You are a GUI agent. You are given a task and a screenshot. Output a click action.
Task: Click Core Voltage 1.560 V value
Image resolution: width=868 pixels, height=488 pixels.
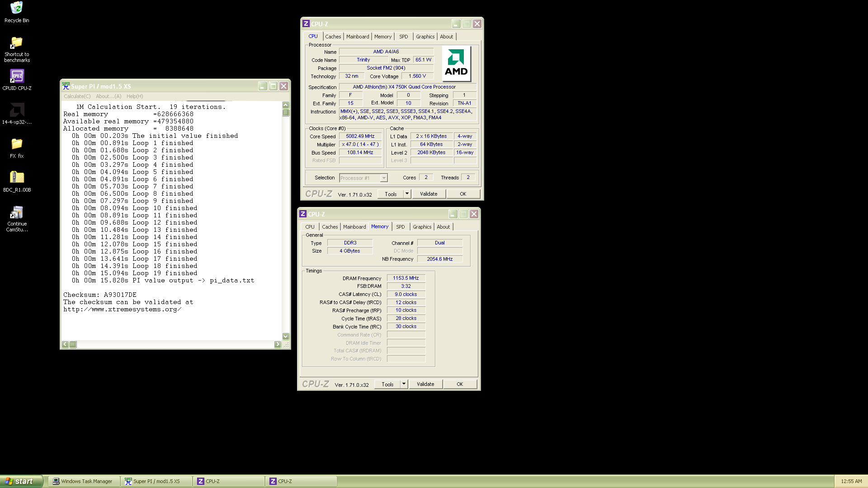pos(417,76)
